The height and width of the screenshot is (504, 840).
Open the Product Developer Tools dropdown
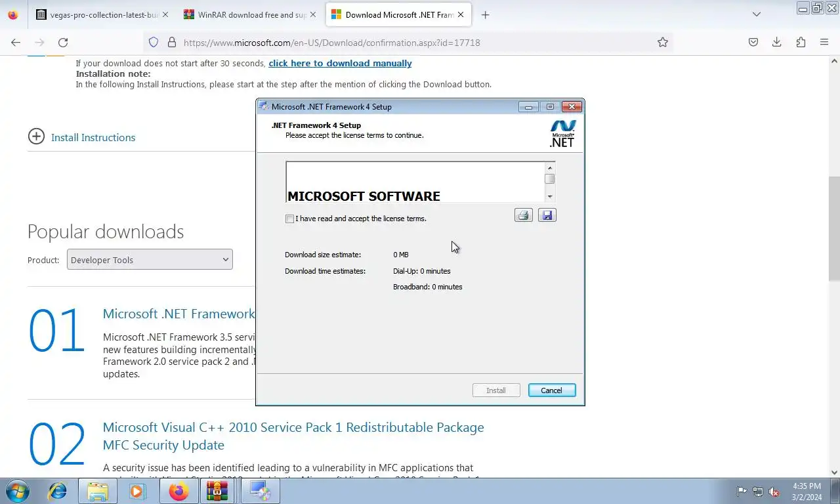[x=150, y=260]
